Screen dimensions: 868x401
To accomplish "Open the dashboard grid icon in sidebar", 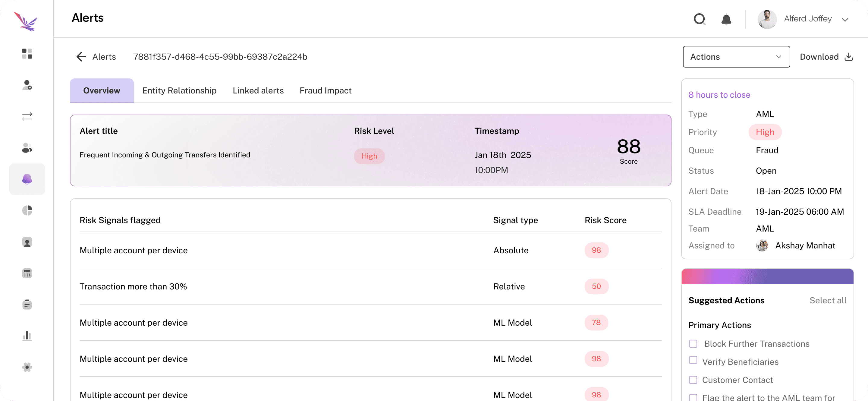I will click(x=27, y=54).
